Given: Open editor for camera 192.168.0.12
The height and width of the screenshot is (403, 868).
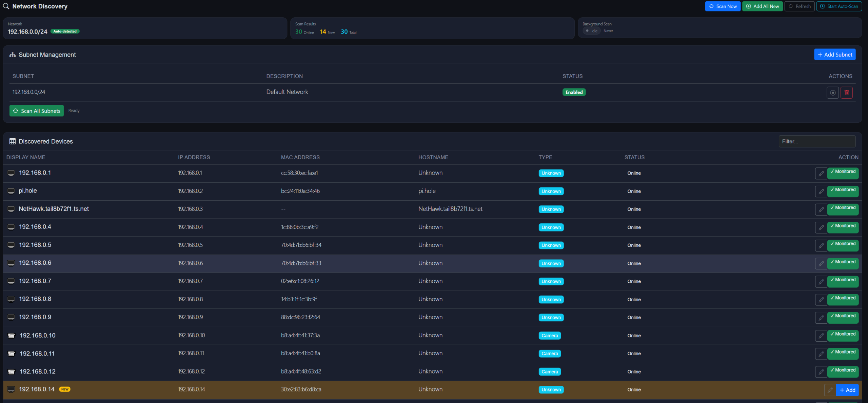Looking at the screenshot, I should [x=821, y=372].
